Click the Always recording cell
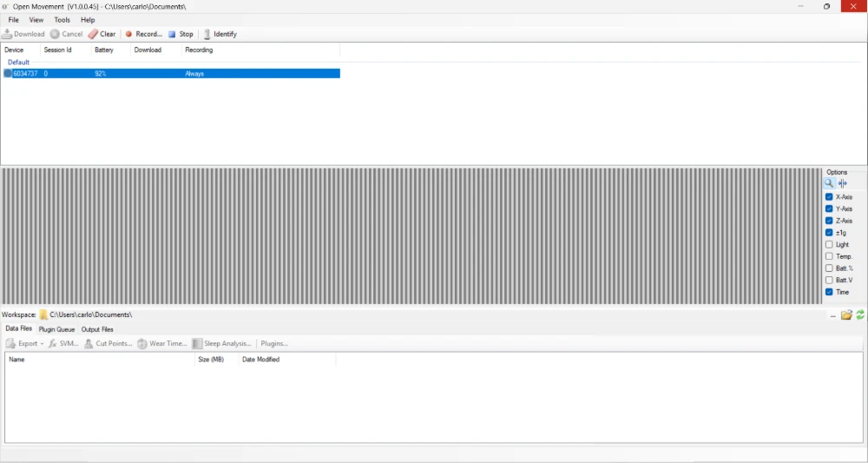Screen dimensions: 868x463 (x=194, y=74)
